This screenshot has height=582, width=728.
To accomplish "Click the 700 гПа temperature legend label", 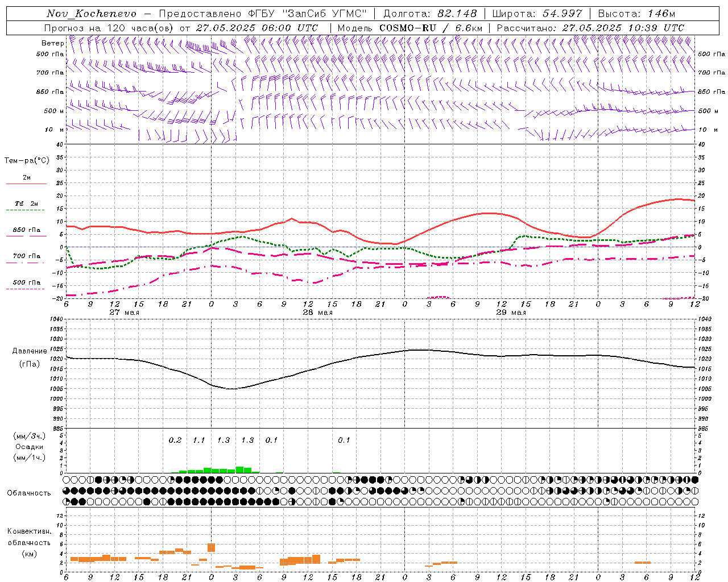I will coord(27,256).
